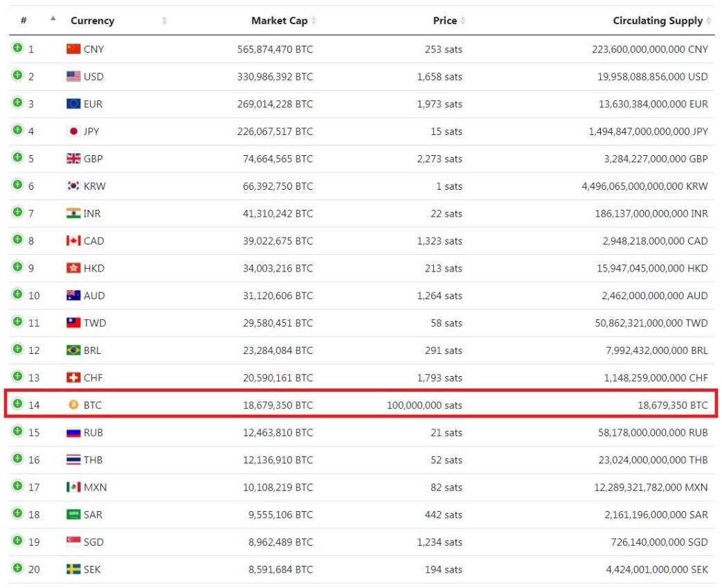This screenshot has height=588, width=722.
Task: Open the EUR currency link
Action: pos(93,104)
